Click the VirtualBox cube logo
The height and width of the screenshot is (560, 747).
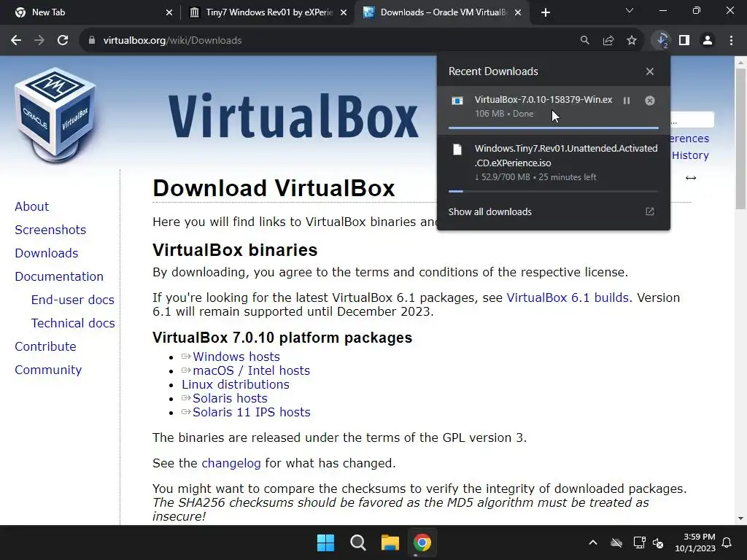[55, 115]
